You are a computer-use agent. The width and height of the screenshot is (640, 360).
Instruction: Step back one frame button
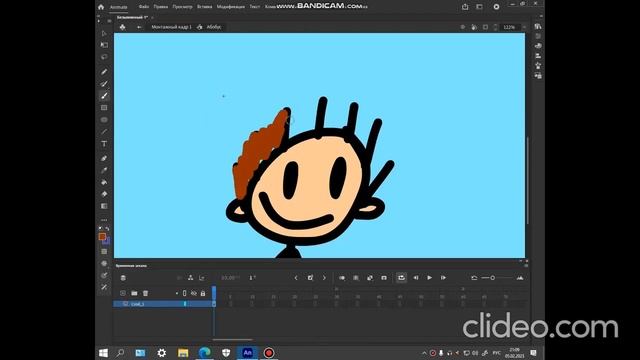[416, 278]
